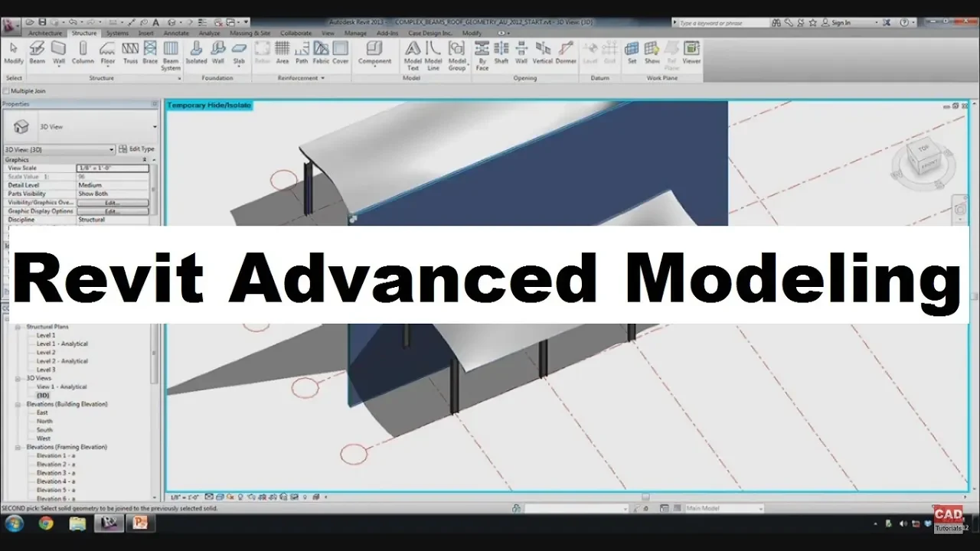
Task: Click the Save icon in quick access toolbar
Action: point(42,22)
